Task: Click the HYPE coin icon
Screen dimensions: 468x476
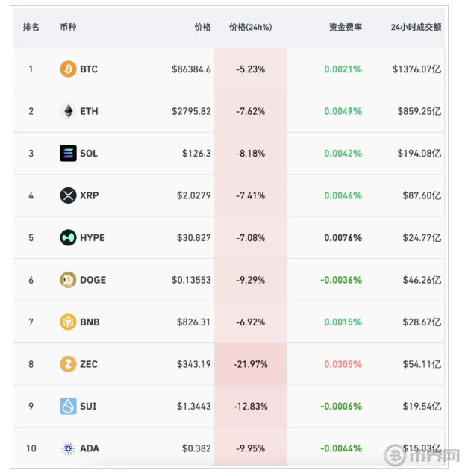Action: click(x=68, y=238)
